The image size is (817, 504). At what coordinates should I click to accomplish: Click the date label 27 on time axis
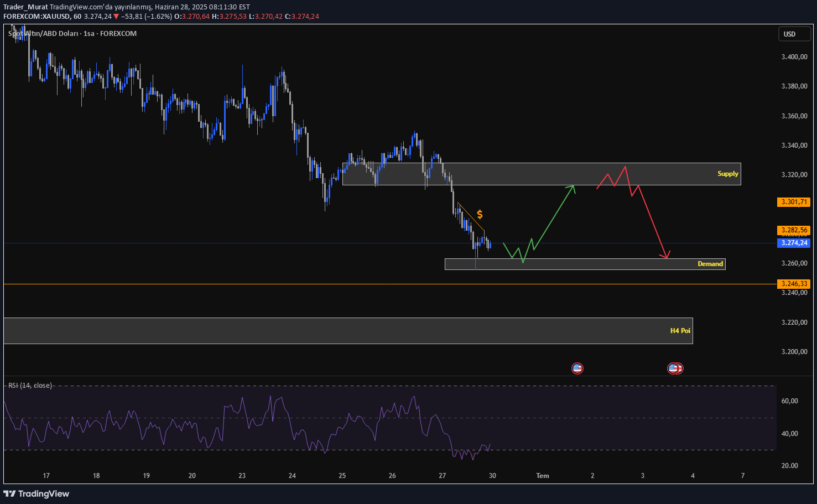click(443, 476)
